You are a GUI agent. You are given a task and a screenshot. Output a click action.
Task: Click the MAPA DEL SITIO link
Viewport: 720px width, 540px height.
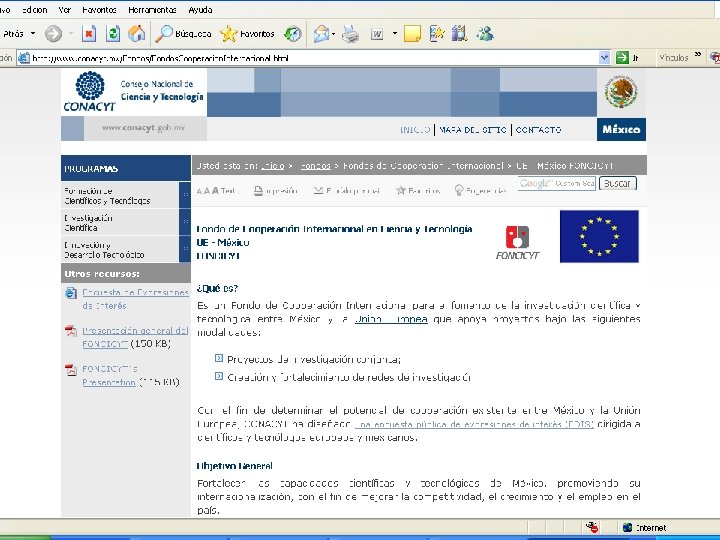coord(472,130)
